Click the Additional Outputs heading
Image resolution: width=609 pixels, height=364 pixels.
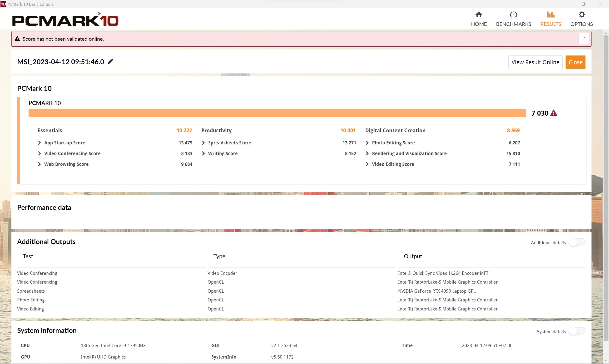(46, 242)
